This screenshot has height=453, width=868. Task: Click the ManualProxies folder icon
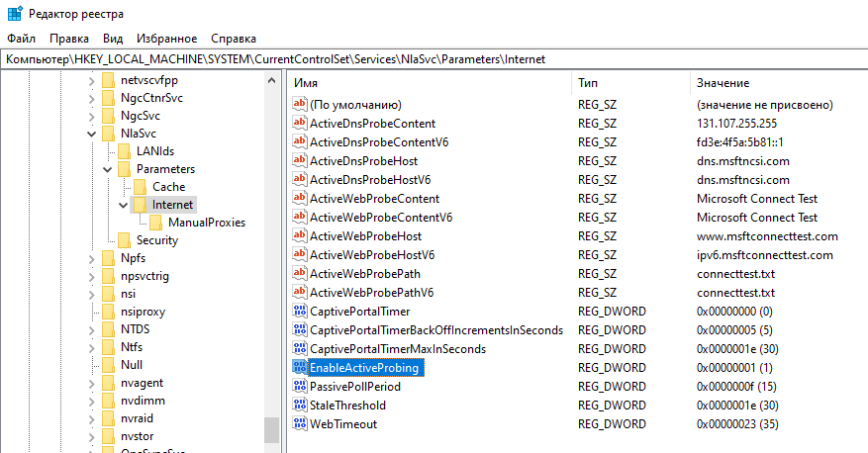coord(156,223)
